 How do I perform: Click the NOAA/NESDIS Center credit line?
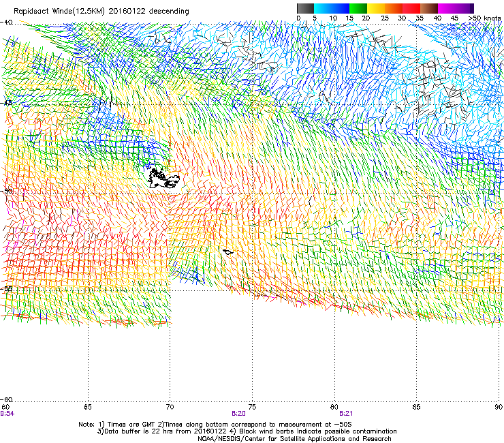coord(294,439)
